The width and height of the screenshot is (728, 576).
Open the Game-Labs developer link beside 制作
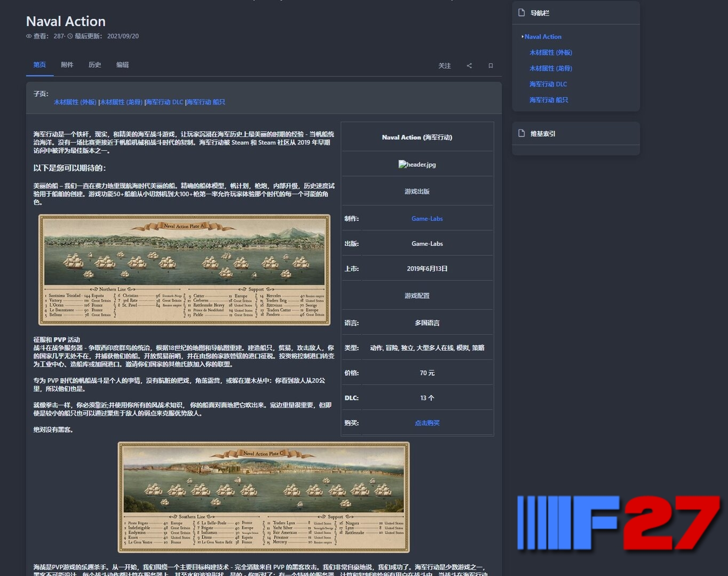point(427,219)
